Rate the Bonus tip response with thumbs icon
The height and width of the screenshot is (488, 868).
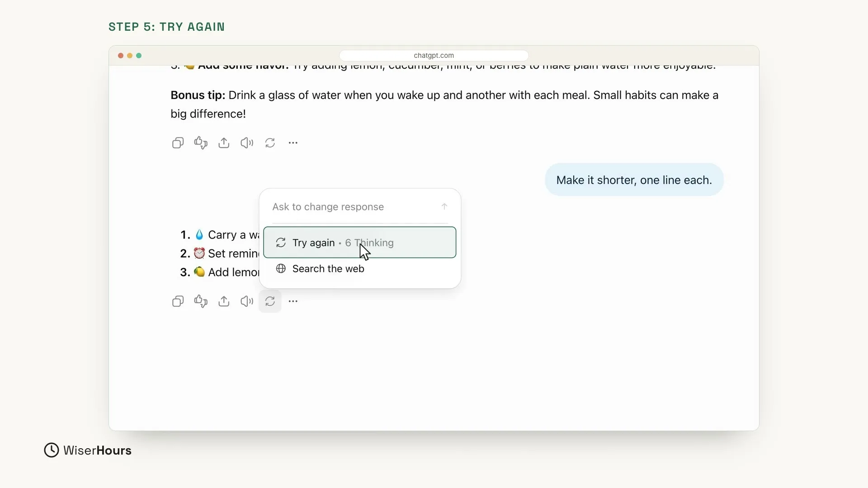tap(201, 143)
